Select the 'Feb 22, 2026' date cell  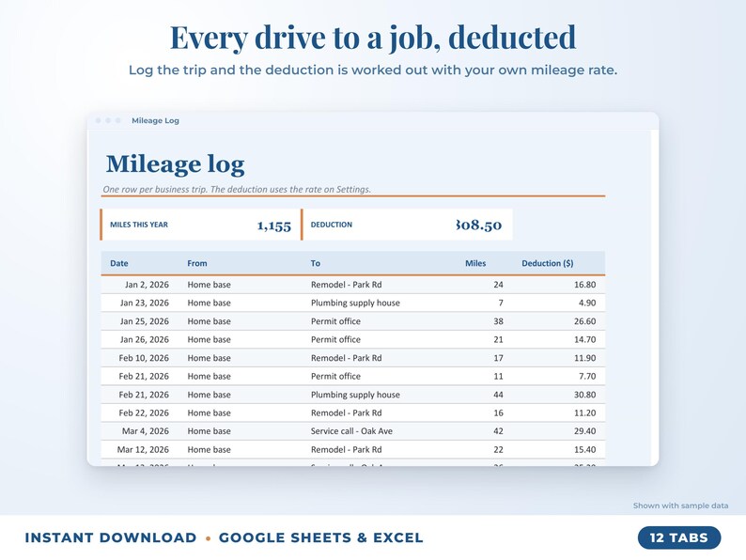(144, 413)
